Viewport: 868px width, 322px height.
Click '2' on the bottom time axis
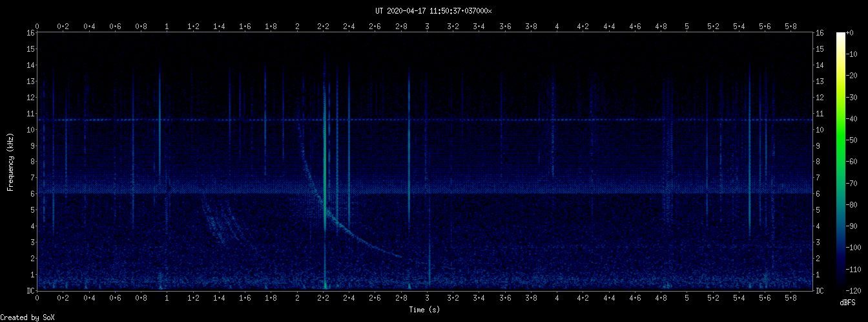(297, 298)
